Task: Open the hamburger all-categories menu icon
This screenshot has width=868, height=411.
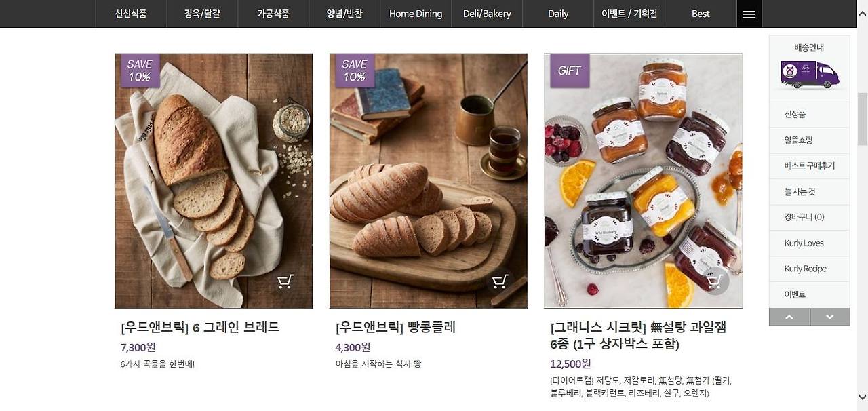Action: 749,14
